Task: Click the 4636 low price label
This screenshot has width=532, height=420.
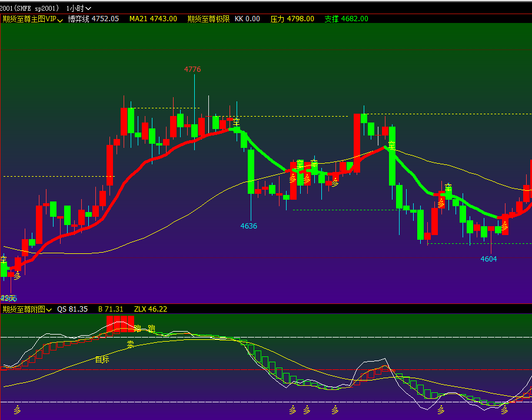Action: [x=248, y=226]
